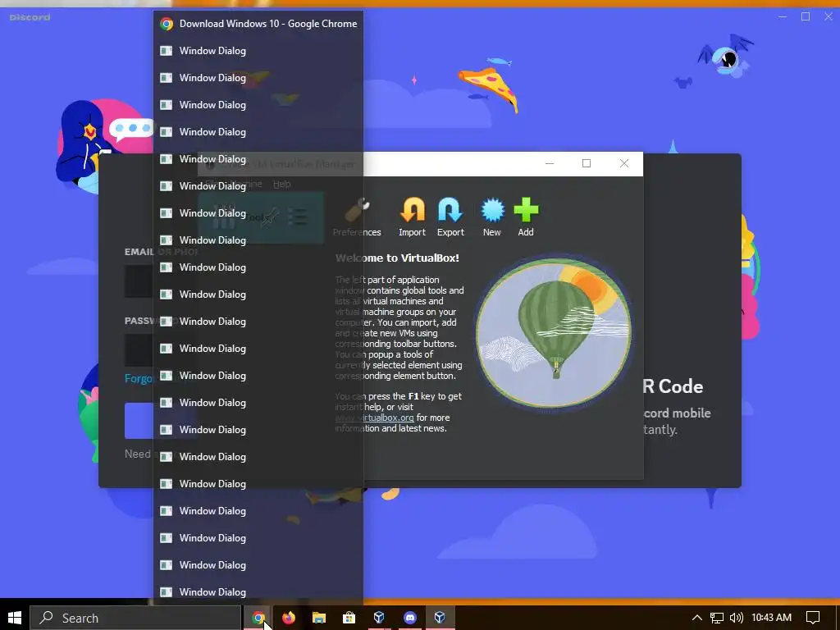Select Download Windows 10 - Google Chrome entry
This screenshot has width=840, height=630.
[x=258, y=24]
